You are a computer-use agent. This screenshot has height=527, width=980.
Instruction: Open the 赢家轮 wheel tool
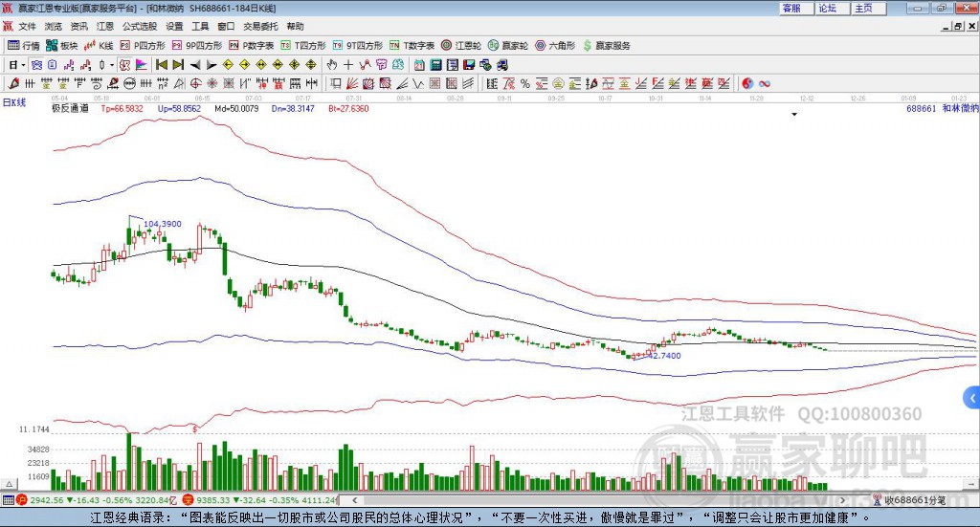[x=508, y=46]
